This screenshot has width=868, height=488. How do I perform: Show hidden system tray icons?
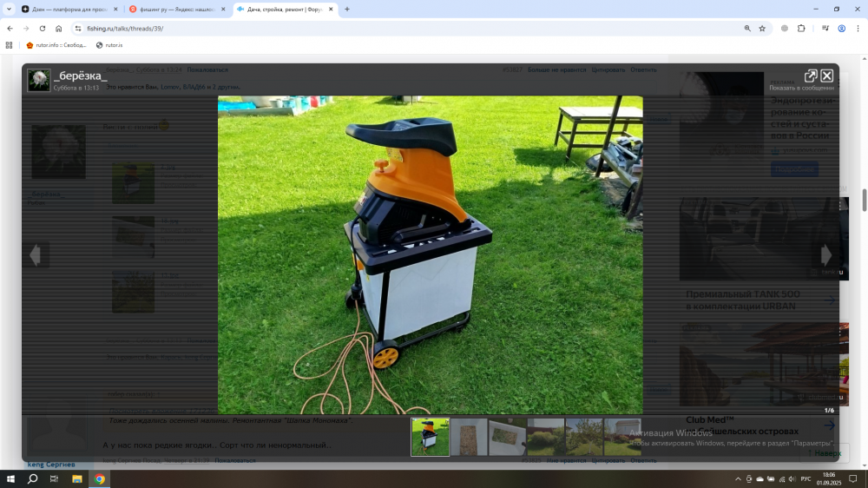(738, 478)
